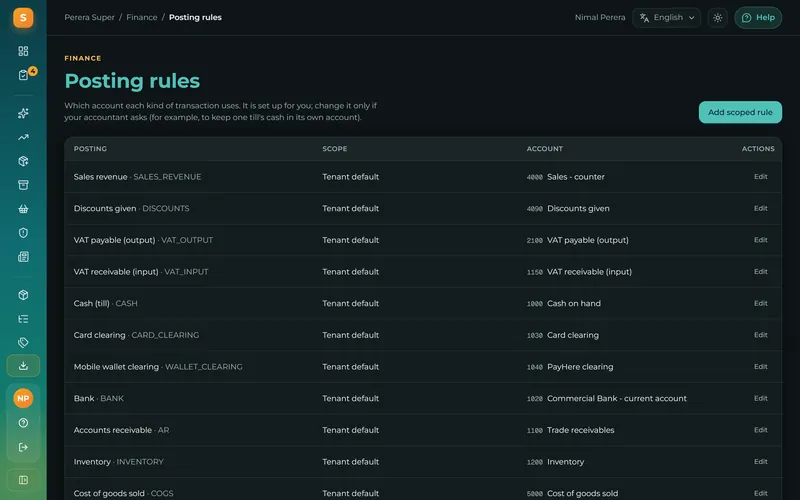800x500 pixels.
Task: Edit the VAT payable (output) rule
Action: 760,240
